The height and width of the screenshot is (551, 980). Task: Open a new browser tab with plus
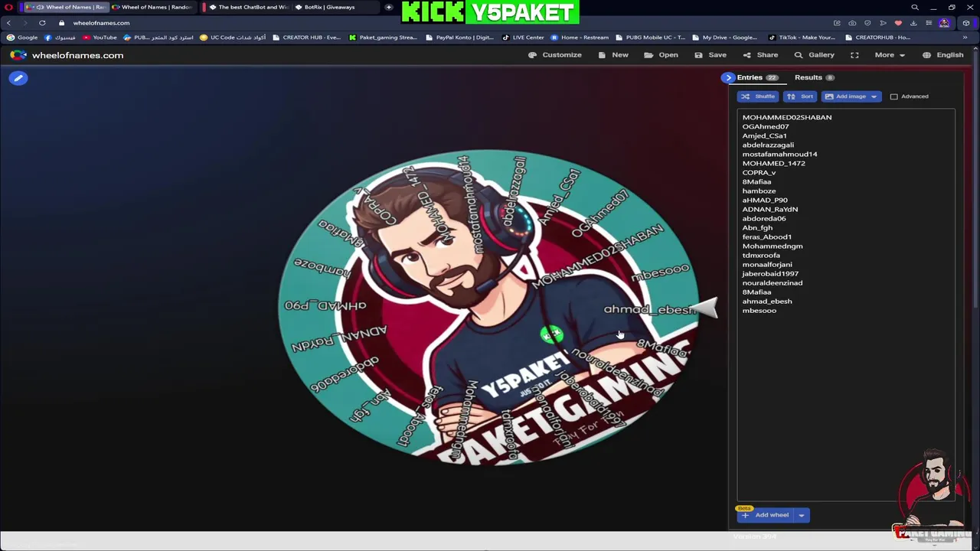point(388,7)
